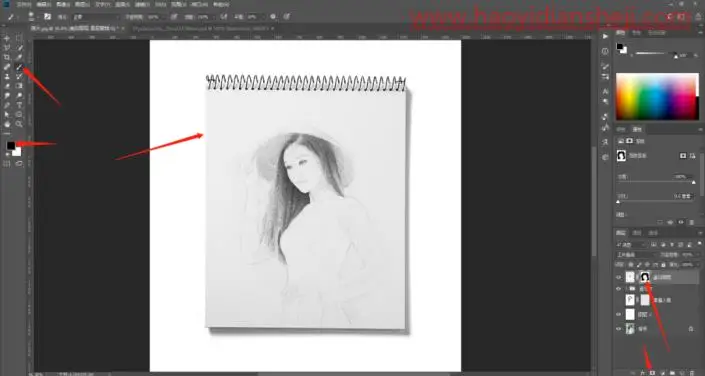Create a new group folder icon

pyautogui.click(x=673, y=372)
